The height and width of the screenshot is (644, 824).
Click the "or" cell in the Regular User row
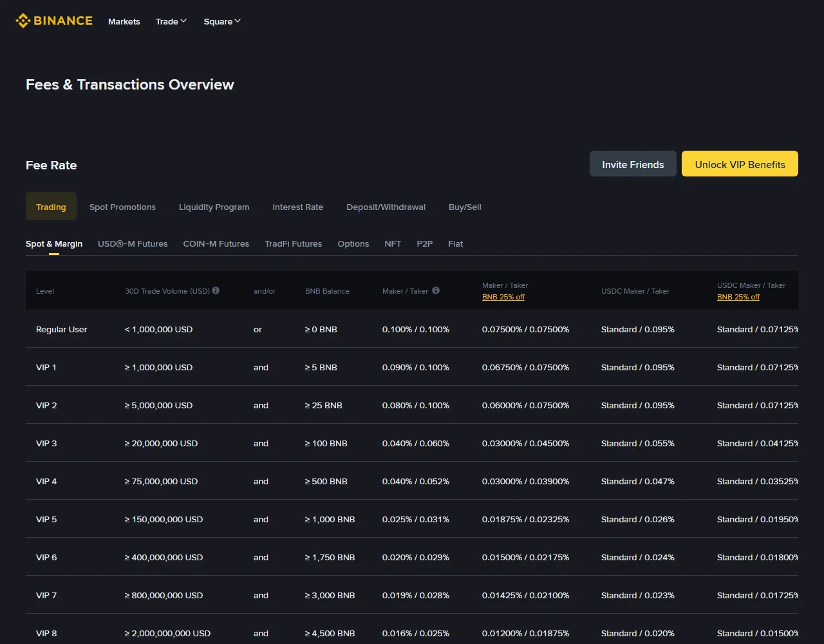point(257,329)
